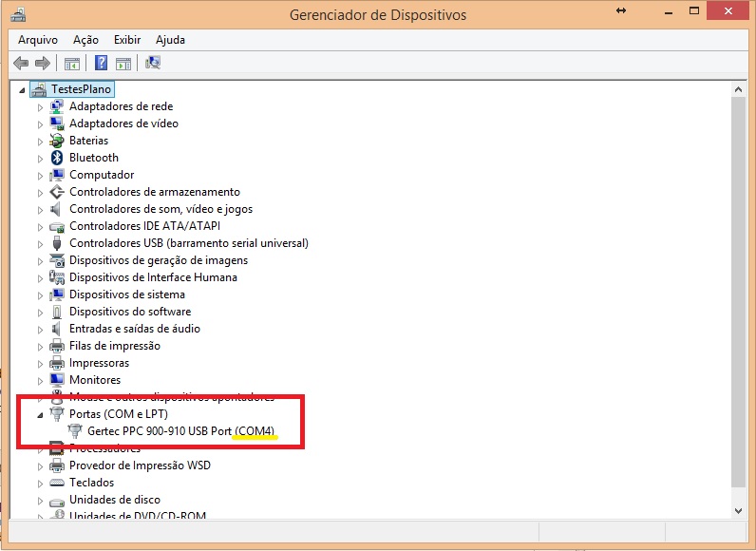Click the Forward arrow toolbar icon
This screenshot has height=551, width=756.
[x=42, y=64]
